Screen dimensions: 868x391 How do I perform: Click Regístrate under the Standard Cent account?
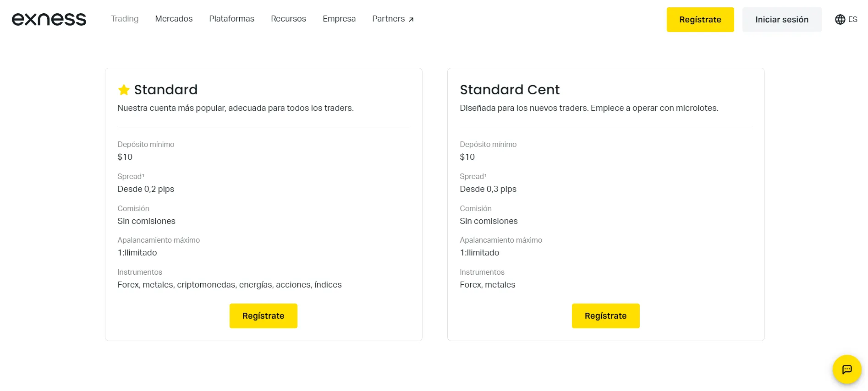click(x=606, y=316)
